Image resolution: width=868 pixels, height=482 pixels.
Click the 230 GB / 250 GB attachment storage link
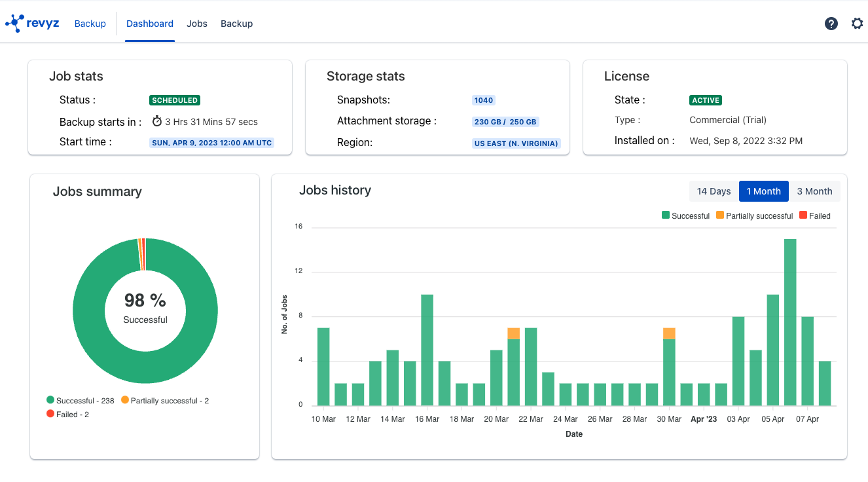[505, 121]
